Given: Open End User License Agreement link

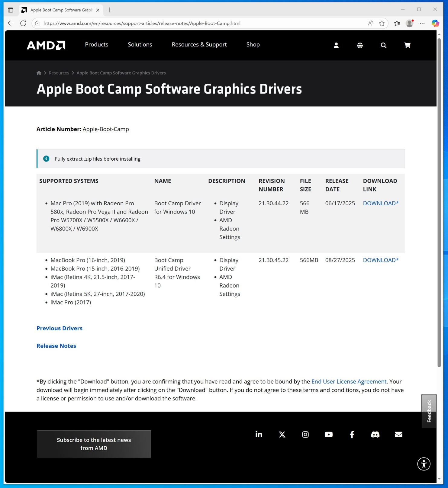Looking at the screenshot, I should click(349, 381).
